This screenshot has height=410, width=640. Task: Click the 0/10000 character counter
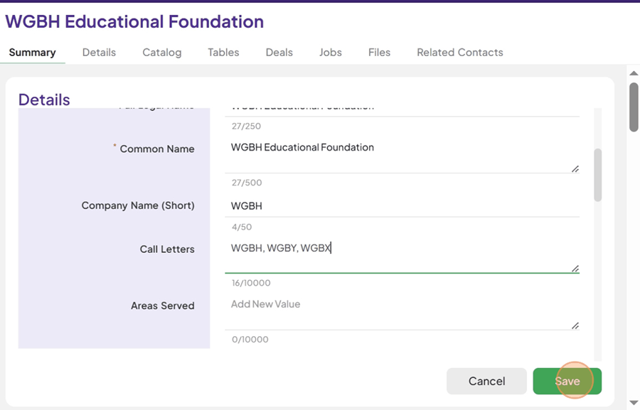pyautogui.click(x=250, y=339)
